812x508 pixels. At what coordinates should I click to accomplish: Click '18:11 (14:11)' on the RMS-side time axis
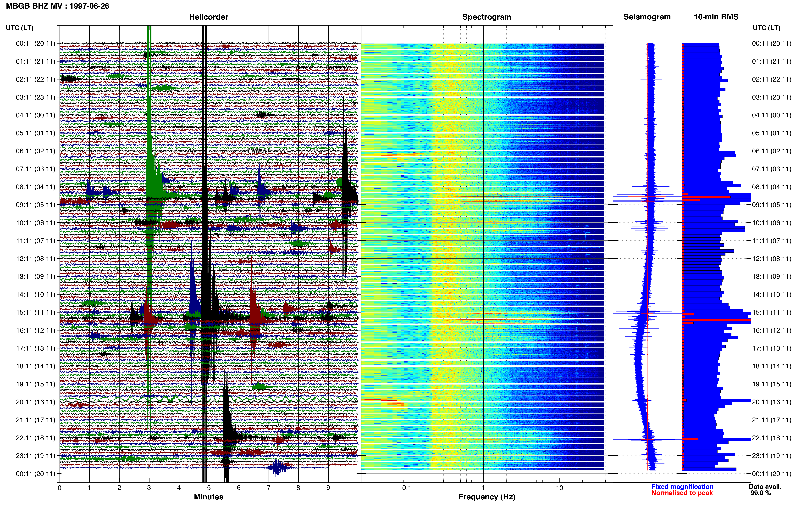[x=772, y=366]
